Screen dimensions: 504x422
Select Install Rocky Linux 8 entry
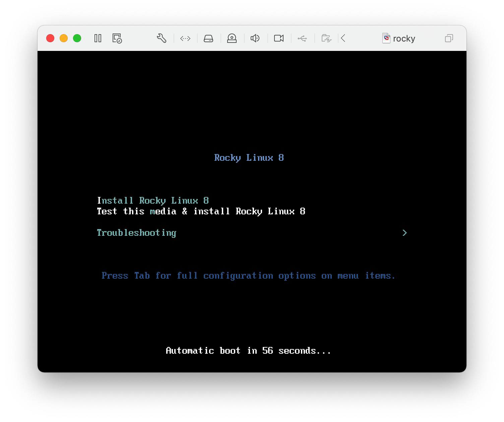click(x=153, y=201)
